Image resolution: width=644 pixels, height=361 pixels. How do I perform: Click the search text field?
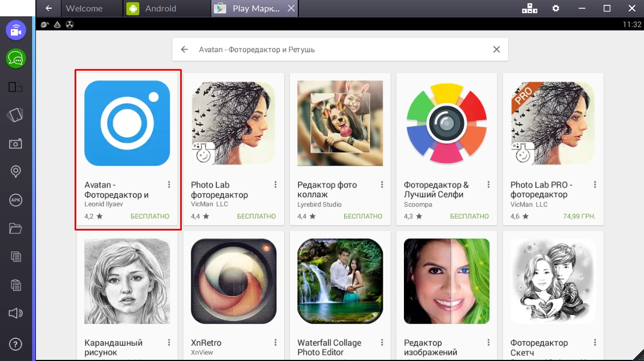[x=338, y=49]
